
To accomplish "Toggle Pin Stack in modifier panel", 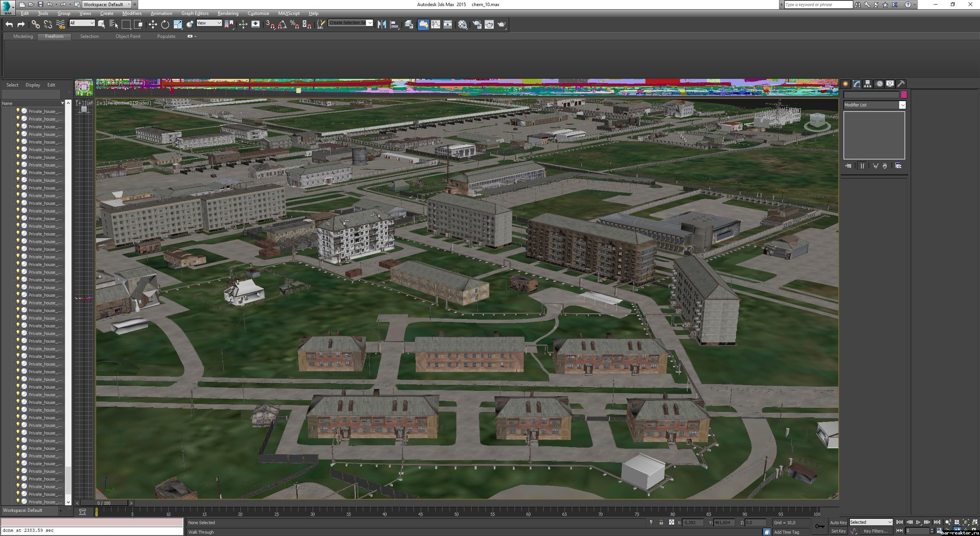I will [x=848, y=166].
